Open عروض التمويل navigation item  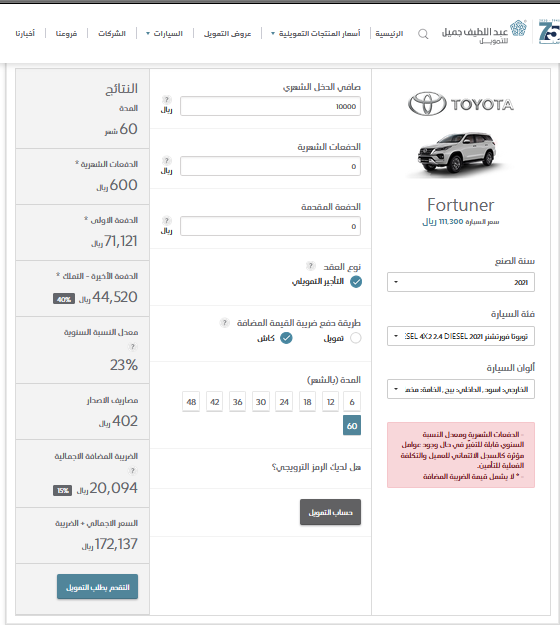[x=228, y=33]
